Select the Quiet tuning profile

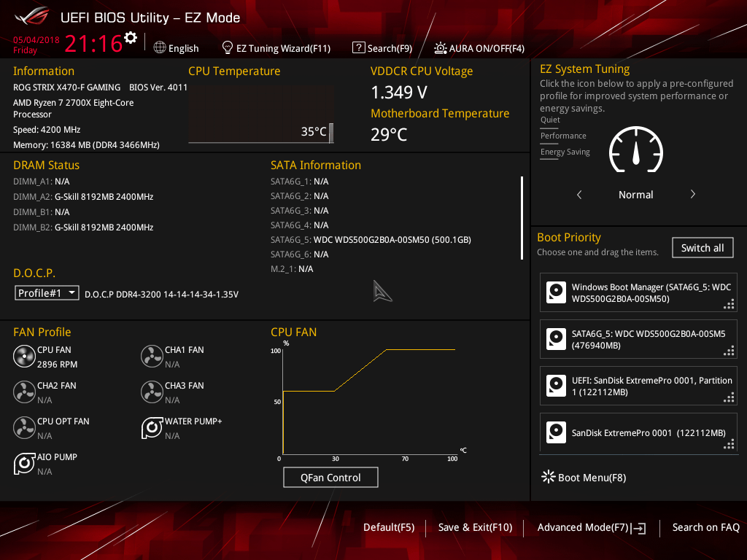pyautogui.click(x=550, y=120)
